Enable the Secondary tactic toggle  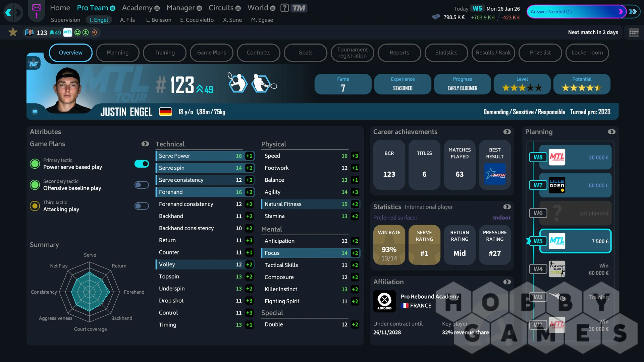(x=142, y=185)
